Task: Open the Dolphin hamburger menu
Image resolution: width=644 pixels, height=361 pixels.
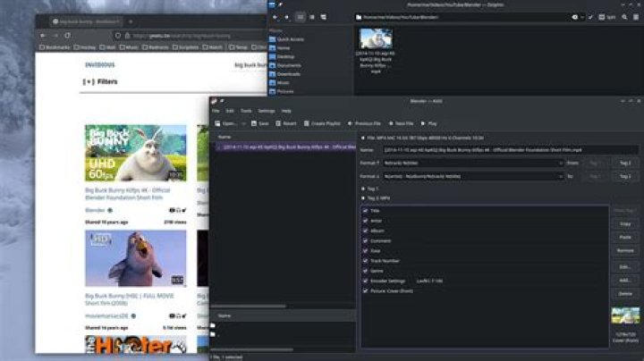Action: point(636,17)
